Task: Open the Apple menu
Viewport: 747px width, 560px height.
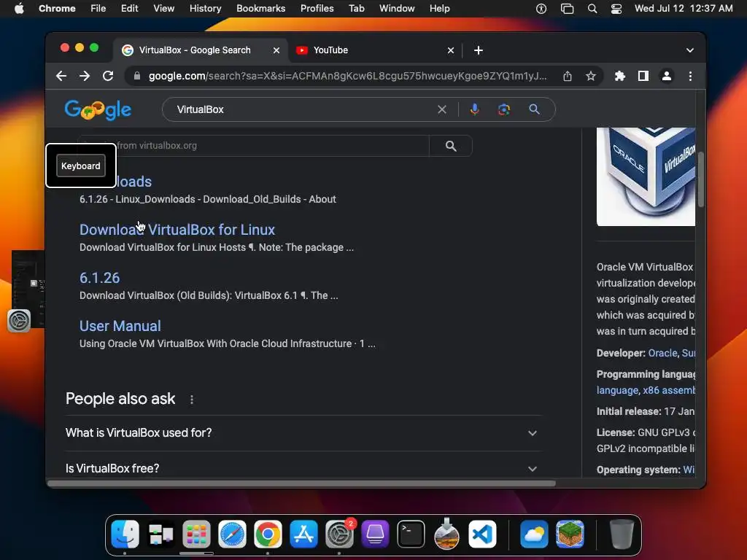Action: (19, 9)
